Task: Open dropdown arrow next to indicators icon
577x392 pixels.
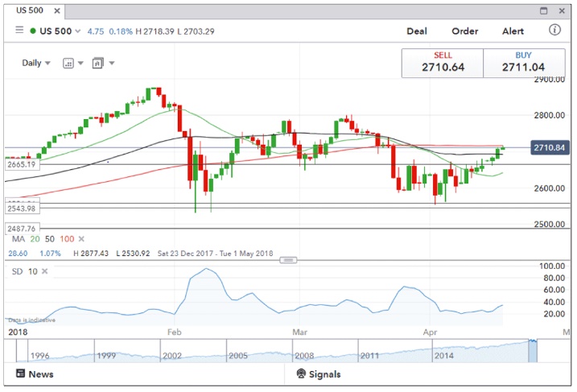Action: coord(80,64)
